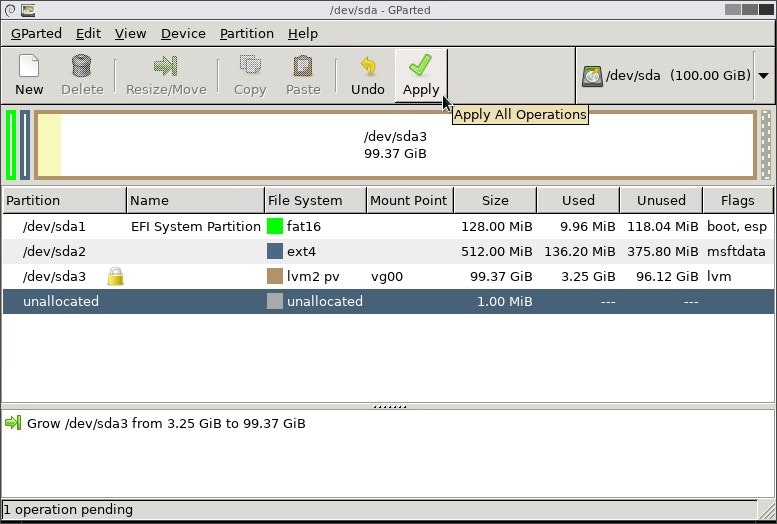Click the Resize/Move arrow icon
The image size is (777, 524).
coord(166,66)
